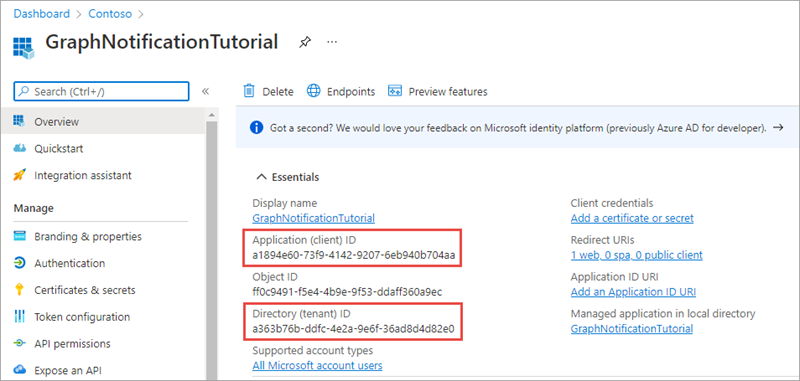
Task: Open the GraphNotificationTutorial display name link
Action: tap(313, 218)
